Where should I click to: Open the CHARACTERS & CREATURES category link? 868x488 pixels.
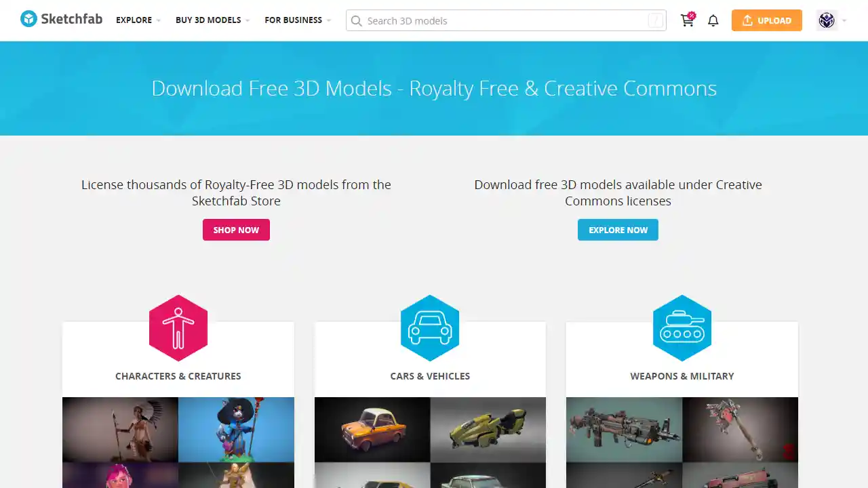(178, 376)
